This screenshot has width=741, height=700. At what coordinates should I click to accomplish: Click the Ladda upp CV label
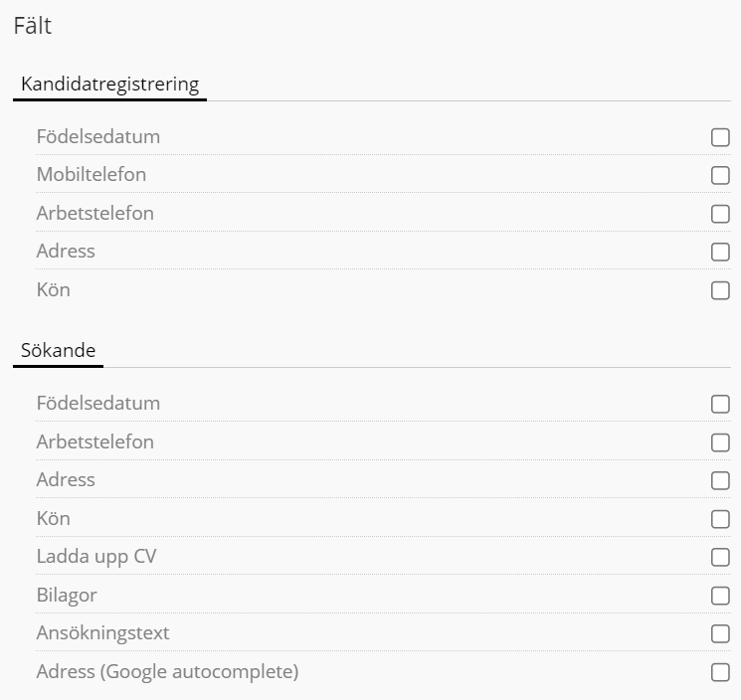pyautogui.click(x=96, y=557)
